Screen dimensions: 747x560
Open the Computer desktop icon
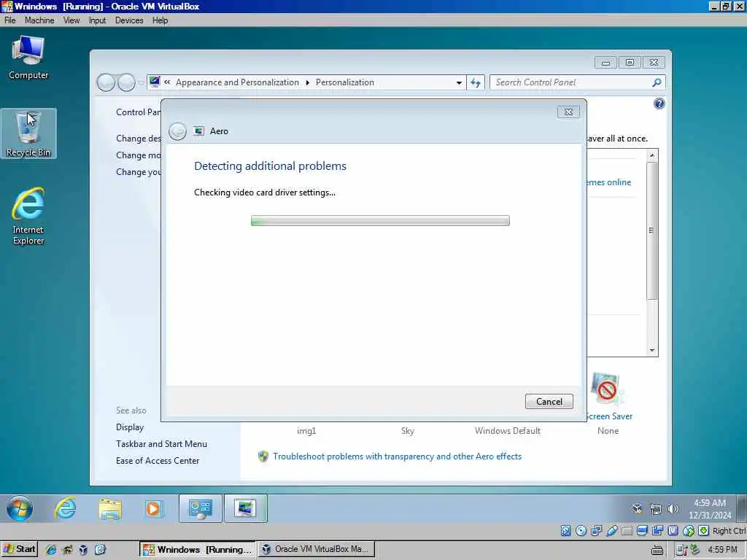point(28,58)
